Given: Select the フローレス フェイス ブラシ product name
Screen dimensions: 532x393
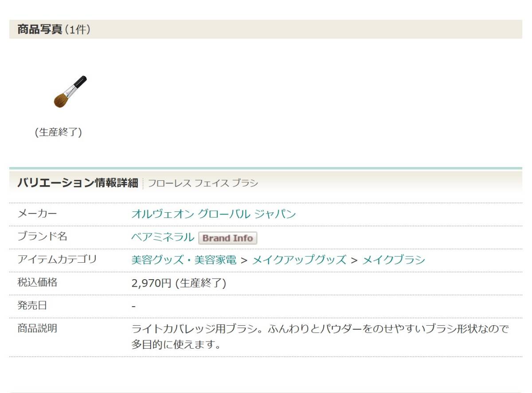Looking at the screenshot, I should 203,183.
